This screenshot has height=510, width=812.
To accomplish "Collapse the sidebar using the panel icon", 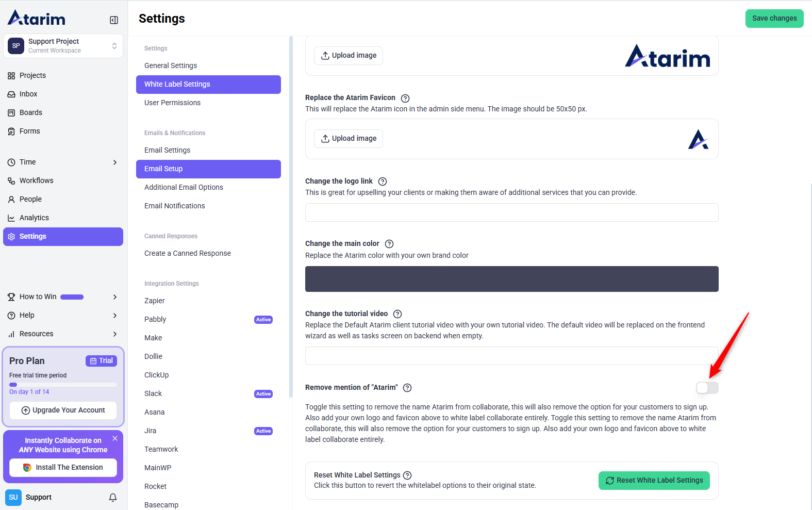I will pos(114,20).
